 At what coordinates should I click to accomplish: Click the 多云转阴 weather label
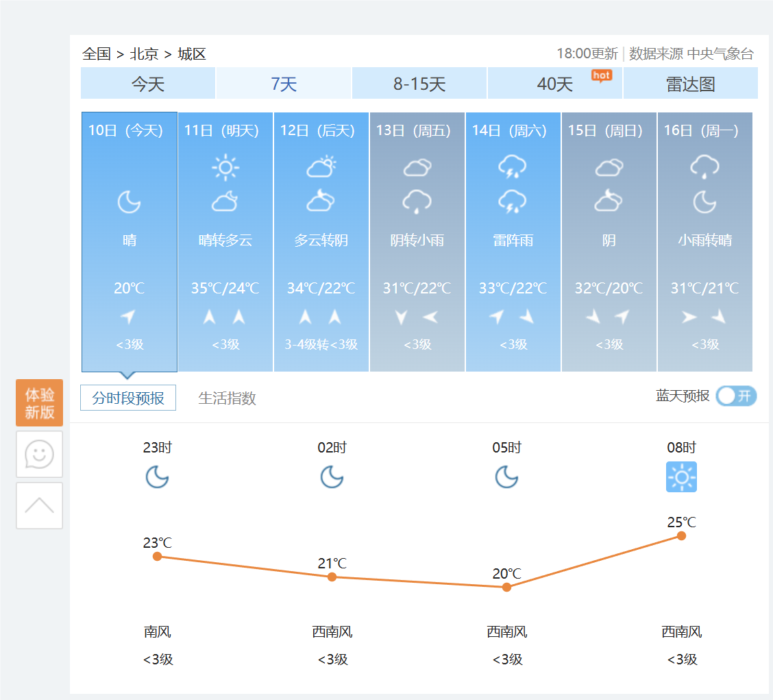[x=321, y=240]
